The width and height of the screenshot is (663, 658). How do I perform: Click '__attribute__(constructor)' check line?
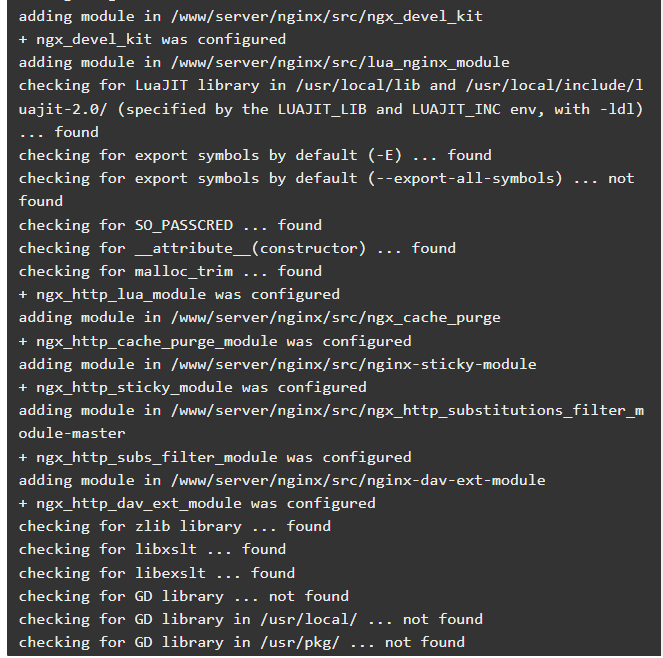click(237, 248)
